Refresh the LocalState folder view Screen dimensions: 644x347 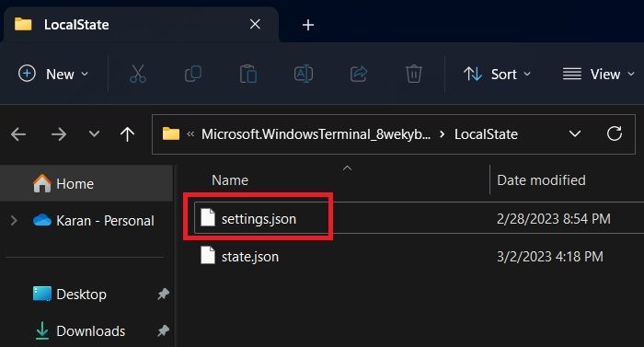coord(614,133)
